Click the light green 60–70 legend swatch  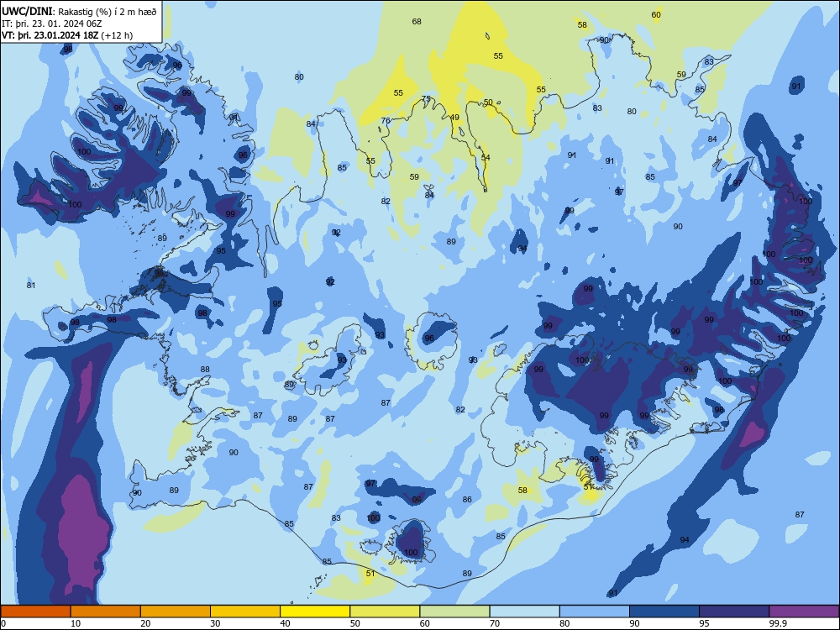click(x=454, y=612)
